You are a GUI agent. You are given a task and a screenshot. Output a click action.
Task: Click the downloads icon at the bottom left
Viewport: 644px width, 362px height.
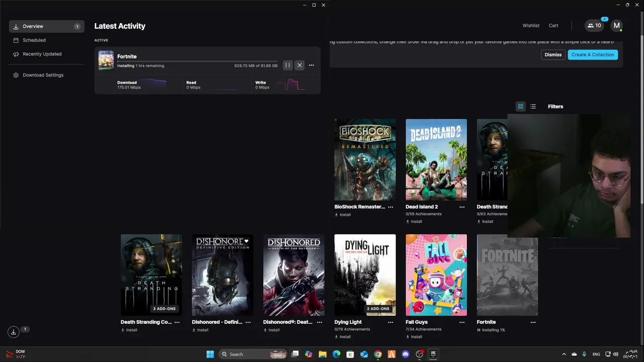tap(14, 332)
